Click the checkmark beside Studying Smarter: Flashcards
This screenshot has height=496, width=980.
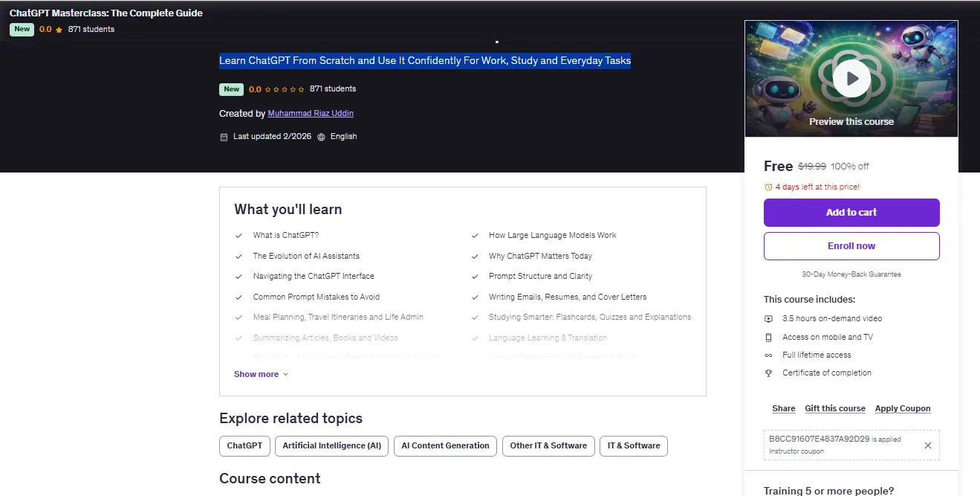475,318
